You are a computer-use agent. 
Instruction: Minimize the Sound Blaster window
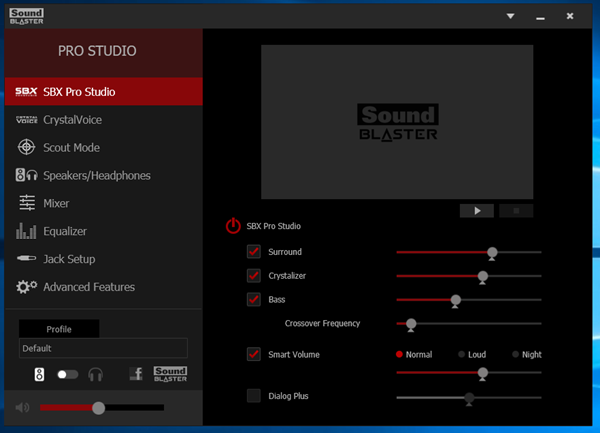coord(540,17)
